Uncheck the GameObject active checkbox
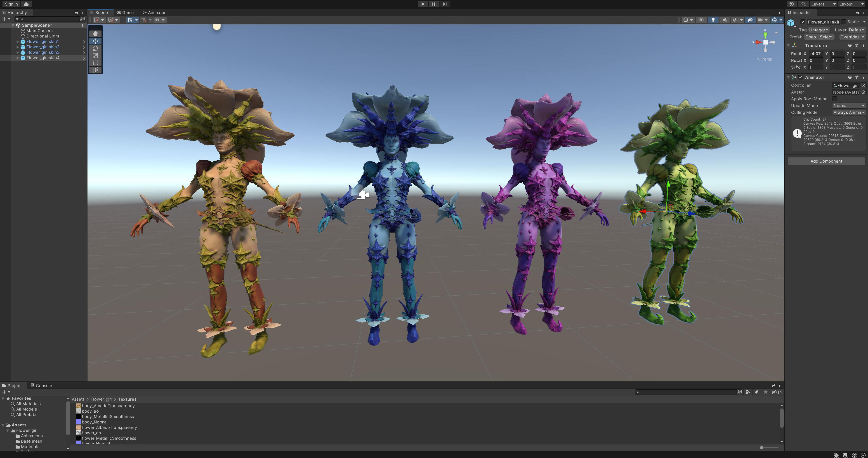868x458 pixels. (x=803, y=22)
